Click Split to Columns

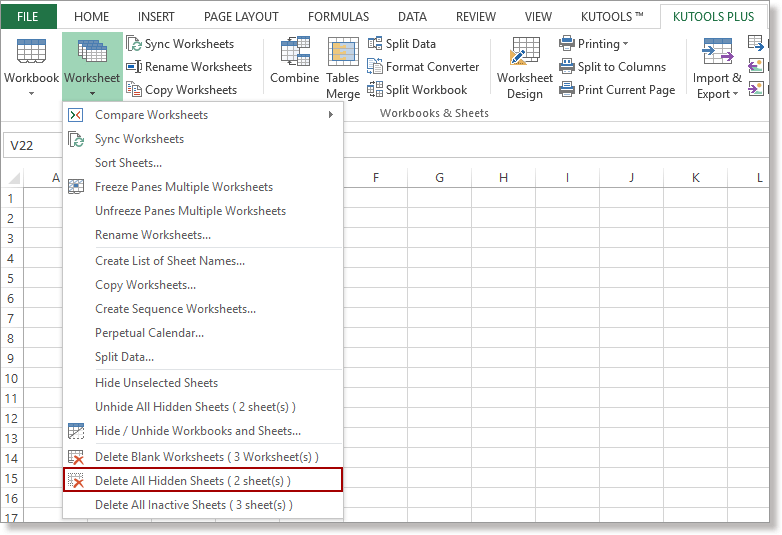click(x=612, y=67)
